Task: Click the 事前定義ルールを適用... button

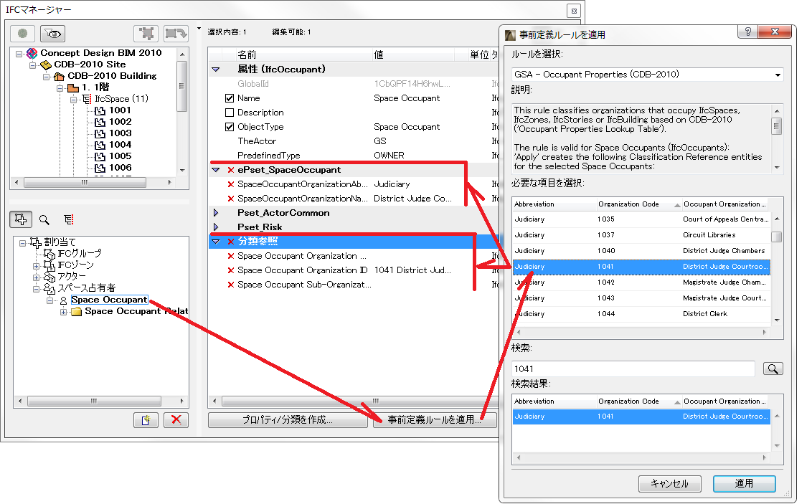Action: coord(435,419)
